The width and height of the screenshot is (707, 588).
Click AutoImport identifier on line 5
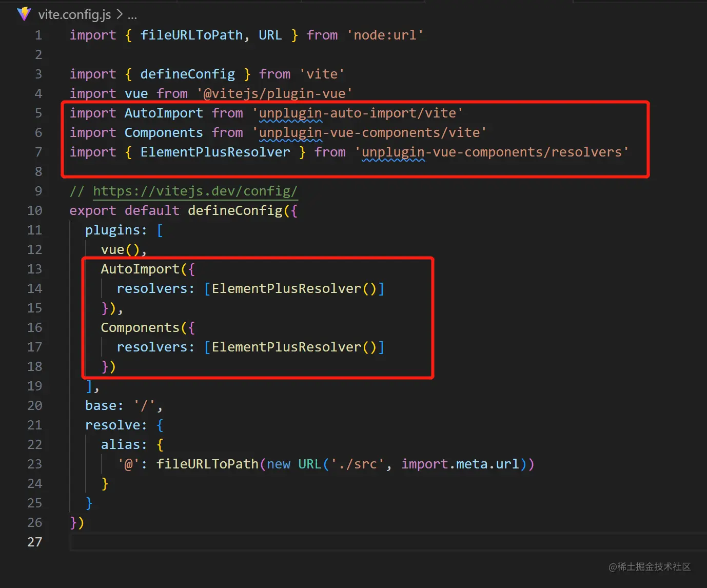[164, 113]
